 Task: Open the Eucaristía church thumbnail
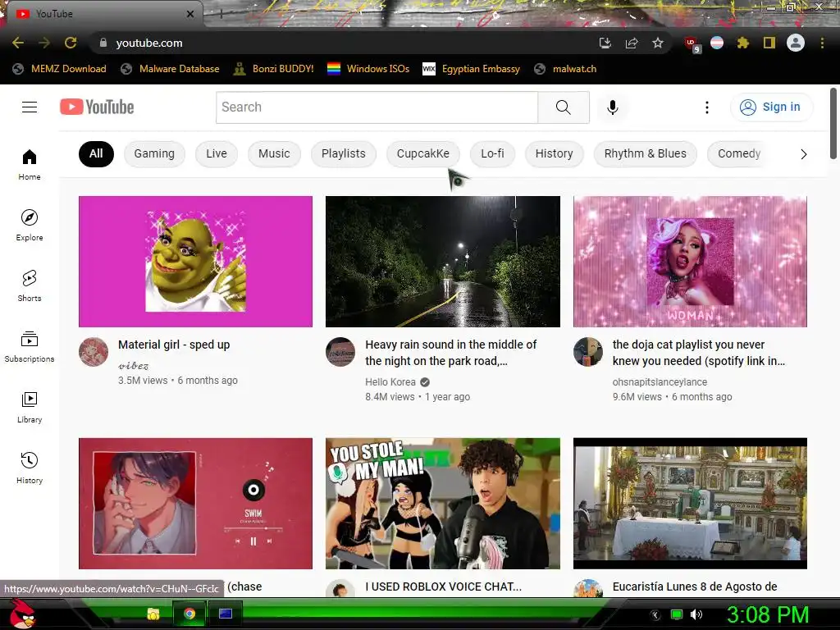[690, 504]
